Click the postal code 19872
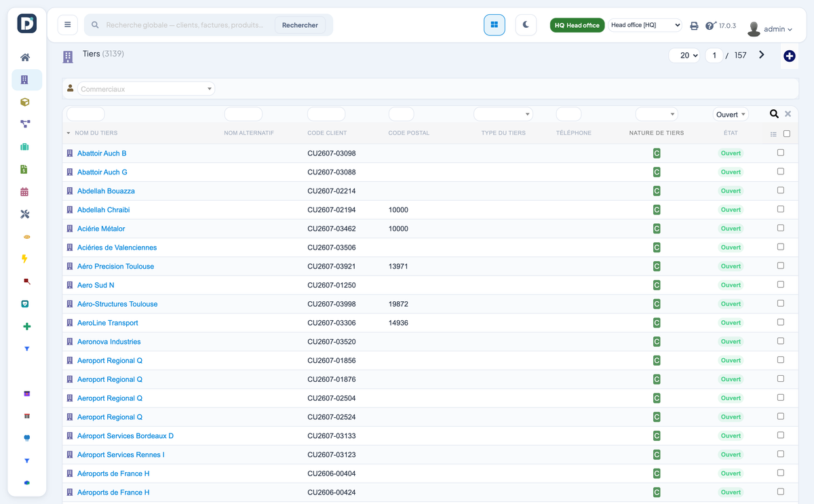The height and width of the screenshot is (504, 814). (x=398, y=304)
